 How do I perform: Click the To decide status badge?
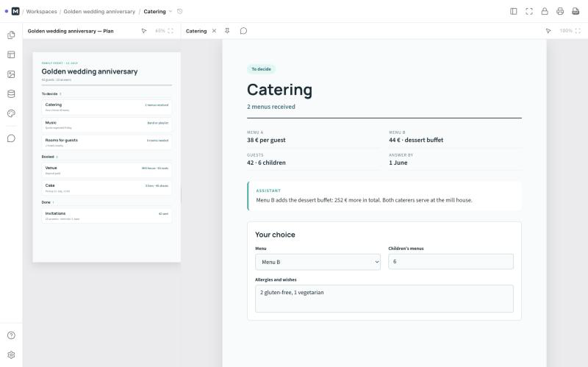(x=261, y=69)
